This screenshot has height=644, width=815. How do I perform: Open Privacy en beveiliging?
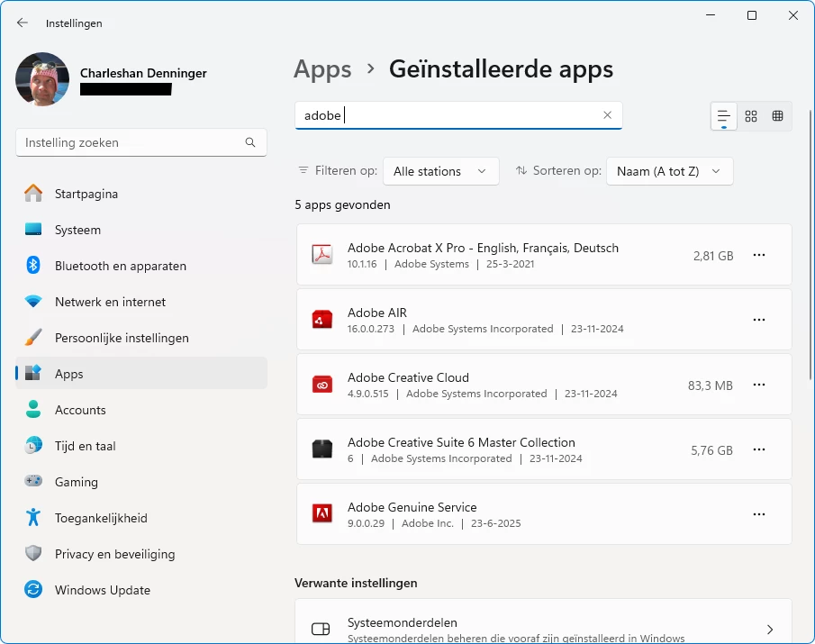click(x=141, y=554)
